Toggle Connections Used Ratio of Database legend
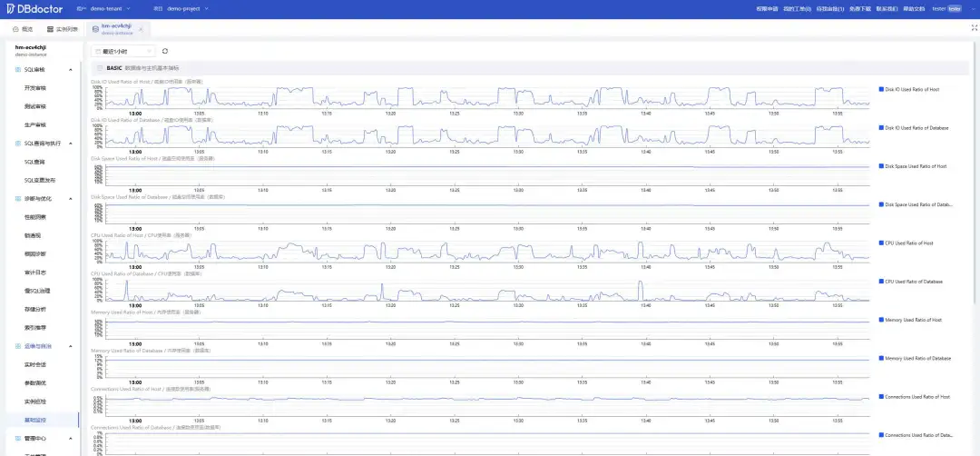 [916, 435]
